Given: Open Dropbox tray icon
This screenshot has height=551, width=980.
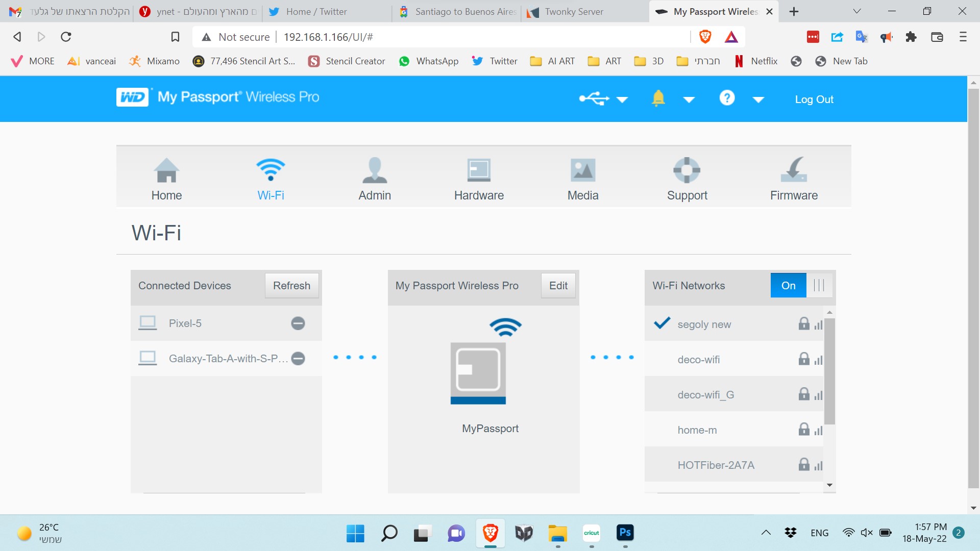Looking at the screenshot, I should [791, 533].
